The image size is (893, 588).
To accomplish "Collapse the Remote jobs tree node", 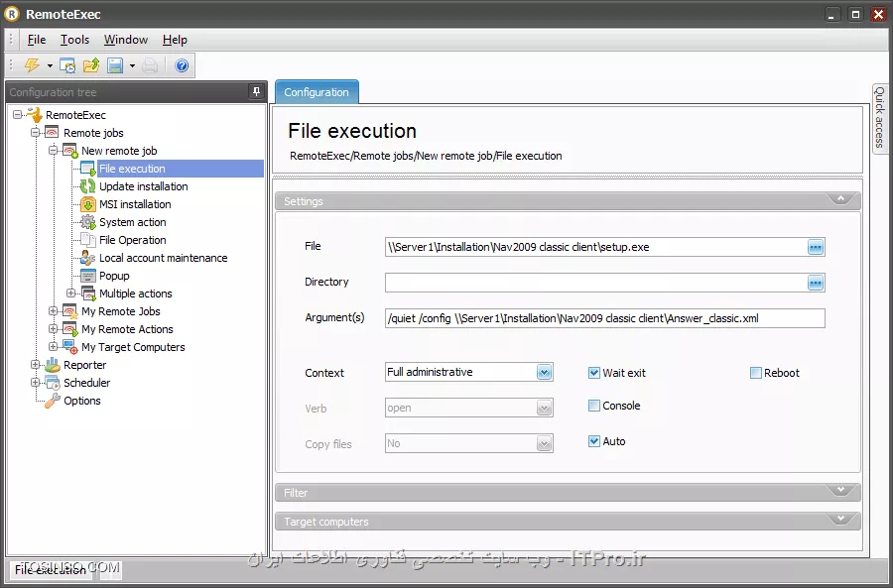I will coord(36,133).
